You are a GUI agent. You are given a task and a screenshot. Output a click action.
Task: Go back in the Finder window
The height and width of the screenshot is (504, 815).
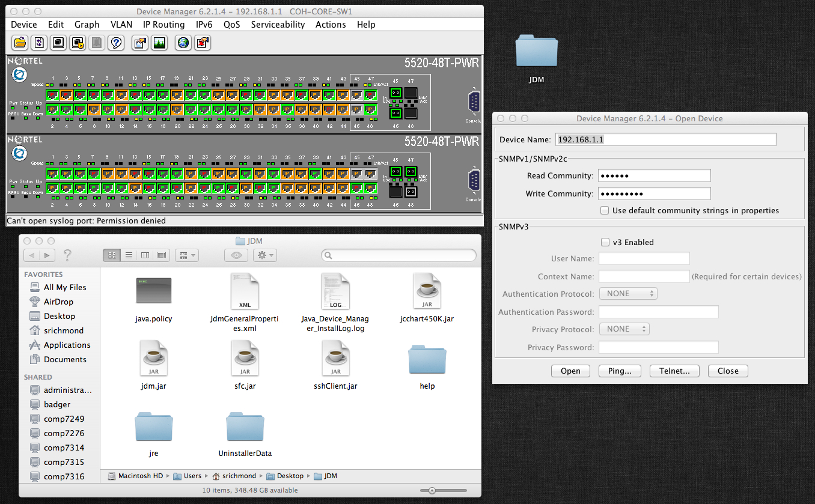(x=31, y=255)
